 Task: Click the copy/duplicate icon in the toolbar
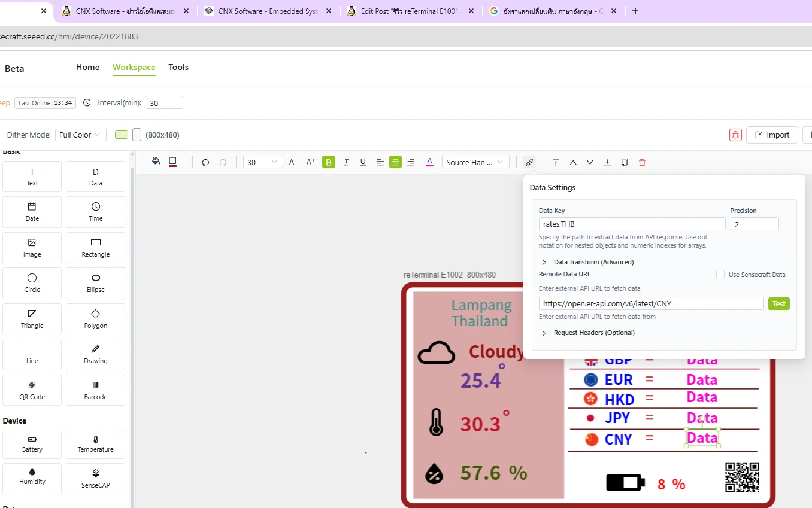(625, 162)
